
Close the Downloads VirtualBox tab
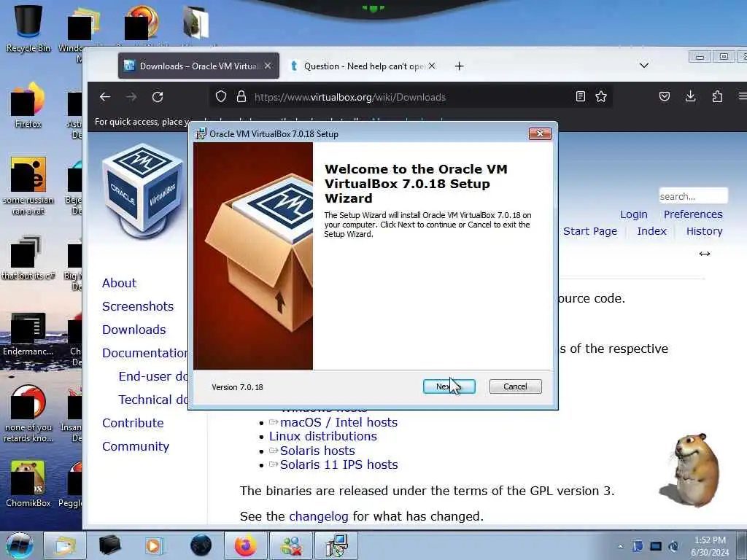(268, 66)
